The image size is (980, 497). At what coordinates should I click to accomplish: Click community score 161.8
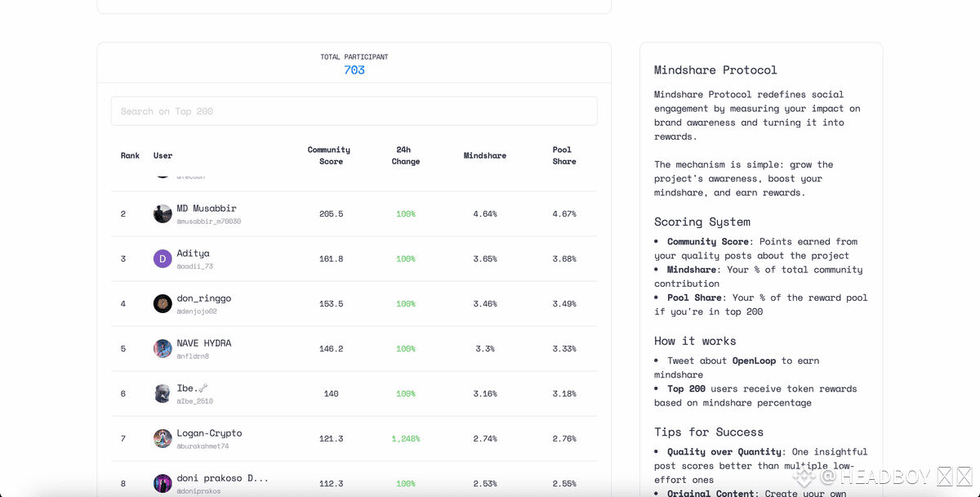pyautogui.click(x=331, y=259)
